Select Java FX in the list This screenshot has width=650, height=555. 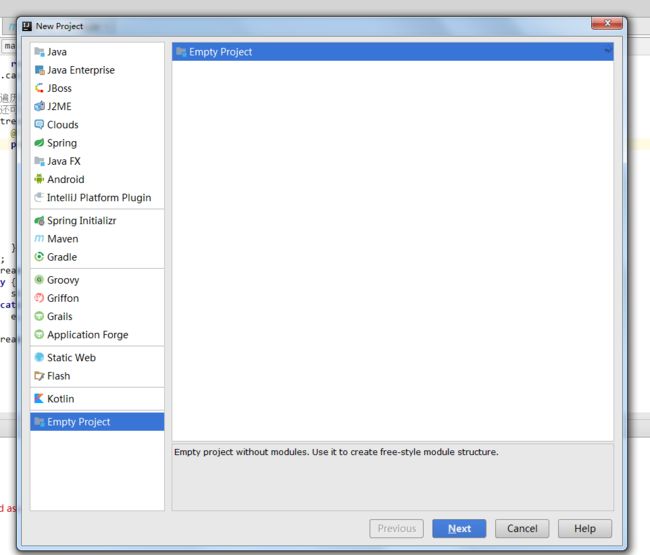[x=97, y=161]
